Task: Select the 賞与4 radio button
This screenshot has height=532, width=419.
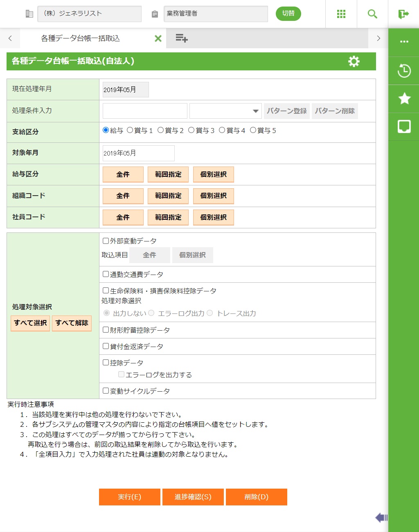Action: pos(222,130)
